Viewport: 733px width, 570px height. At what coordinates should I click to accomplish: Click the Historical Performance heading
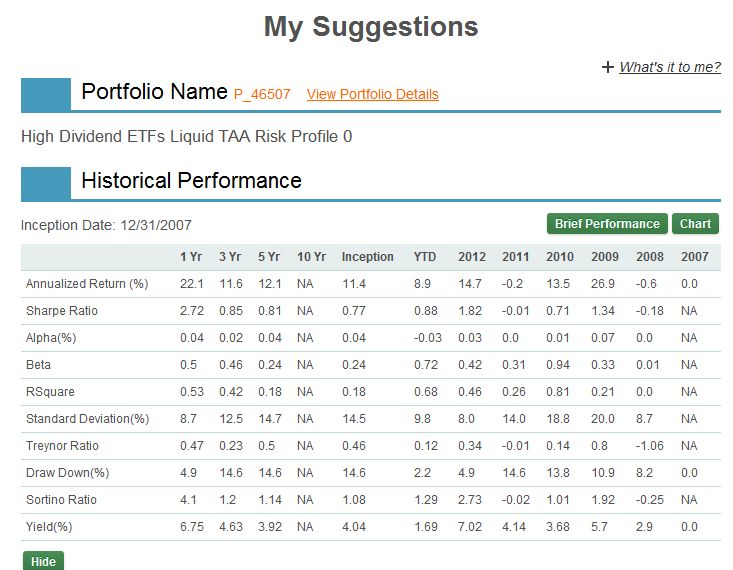(191, 180)
